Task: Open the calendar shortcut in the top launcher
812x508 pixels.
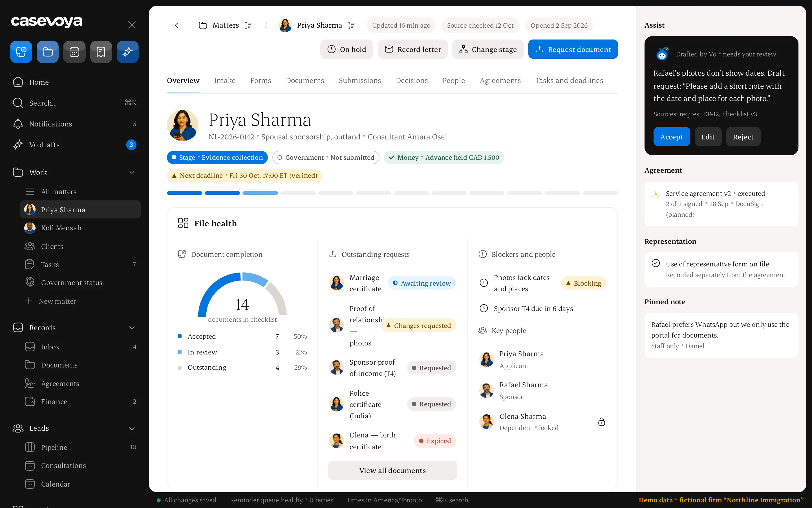Action: pyautogui.click(x=74, y=52)
